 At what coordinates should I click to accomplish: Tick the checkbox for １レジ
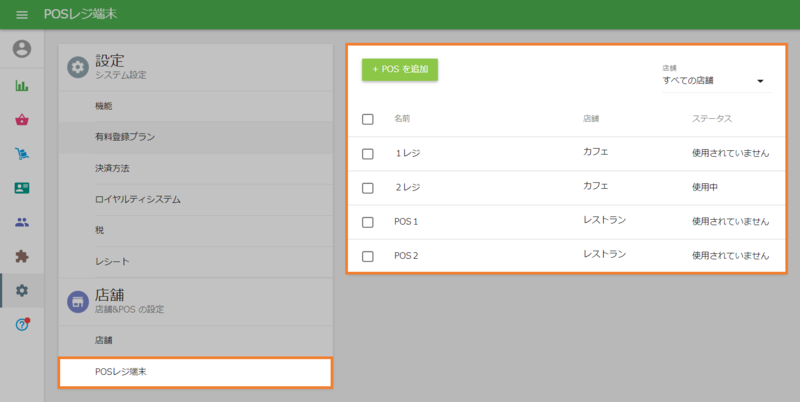(368, 154)
